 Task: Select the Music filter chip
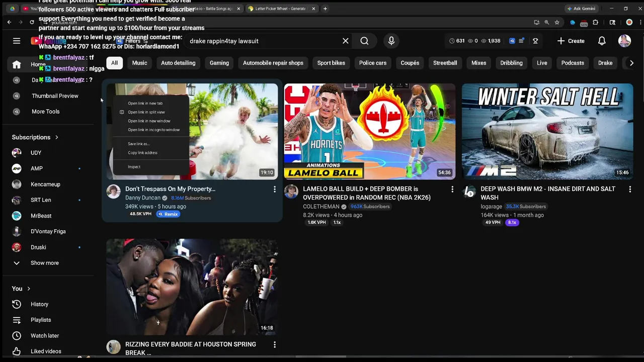click(x=139, y=63)
